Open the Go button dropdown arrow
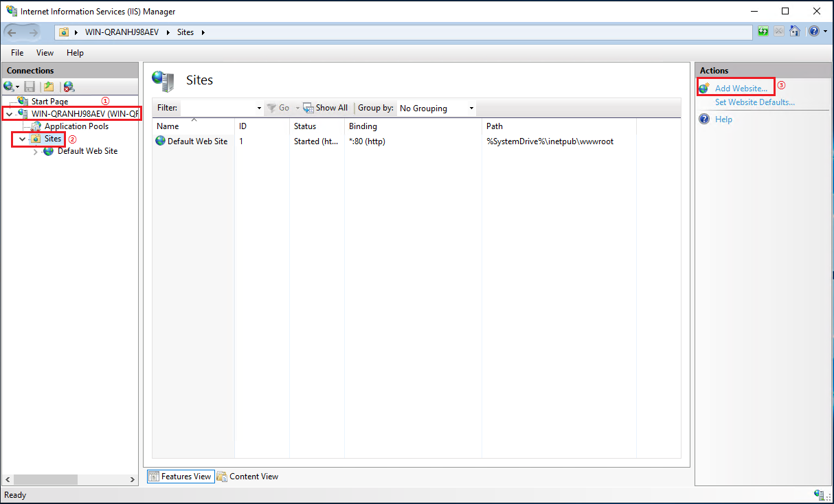This screenshot has width=834, height=504. [x=297, y=108]
